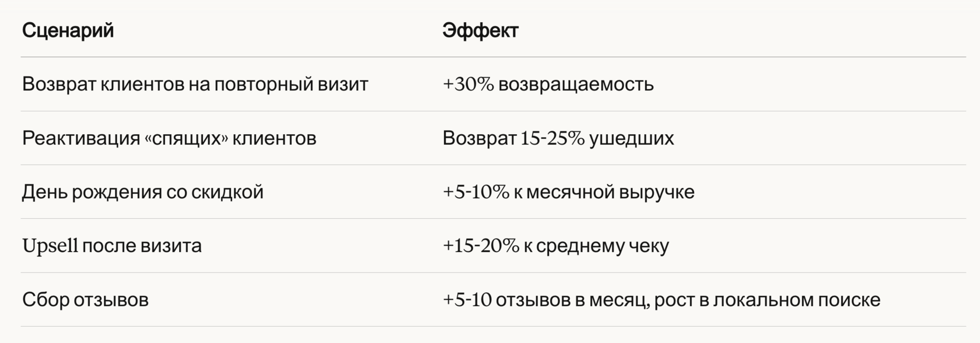Click the 15-25% figure
This screenshot has width=980, height=343.
click(552, 138)
